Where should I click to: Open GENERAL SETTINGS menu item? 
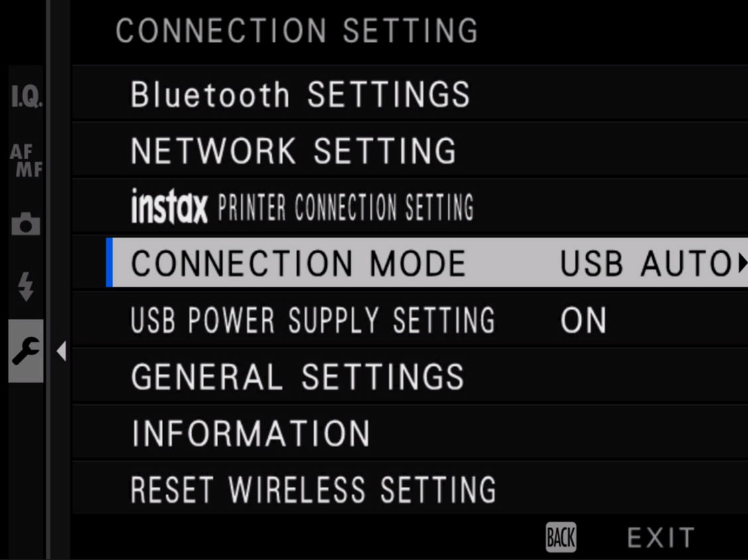[297, 377]
